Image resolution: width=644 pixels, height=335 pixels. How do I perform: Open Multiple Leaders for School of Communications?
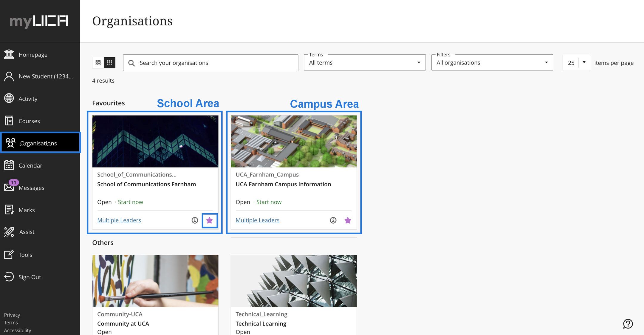pyautogui.click(x=119, y=220)
